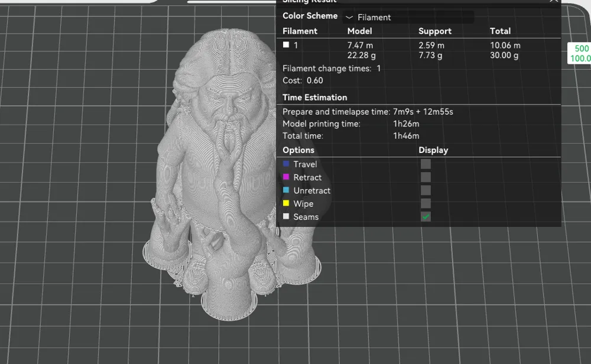Select the white filament 1 color swatch

pos(287,45)
